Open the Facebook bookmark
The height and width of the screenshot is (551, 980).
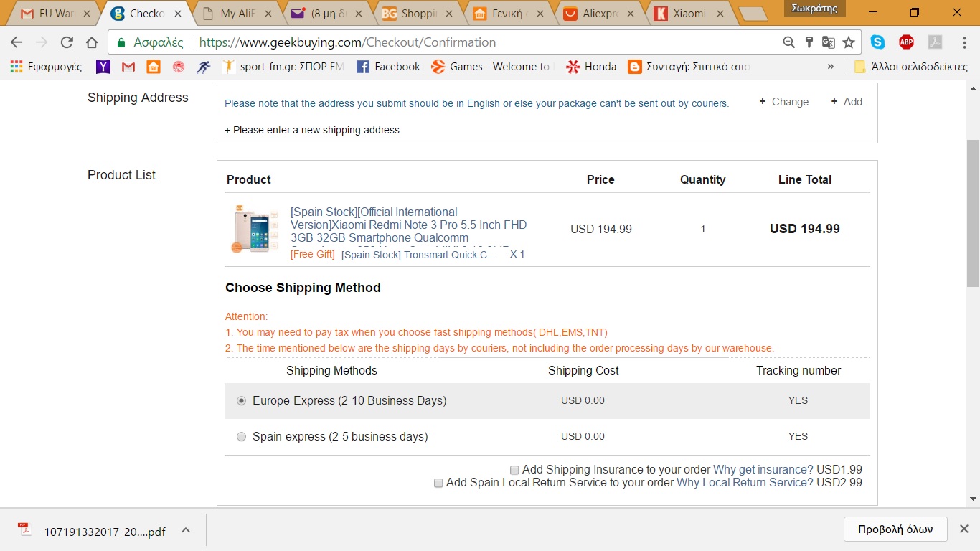(388, 67)
